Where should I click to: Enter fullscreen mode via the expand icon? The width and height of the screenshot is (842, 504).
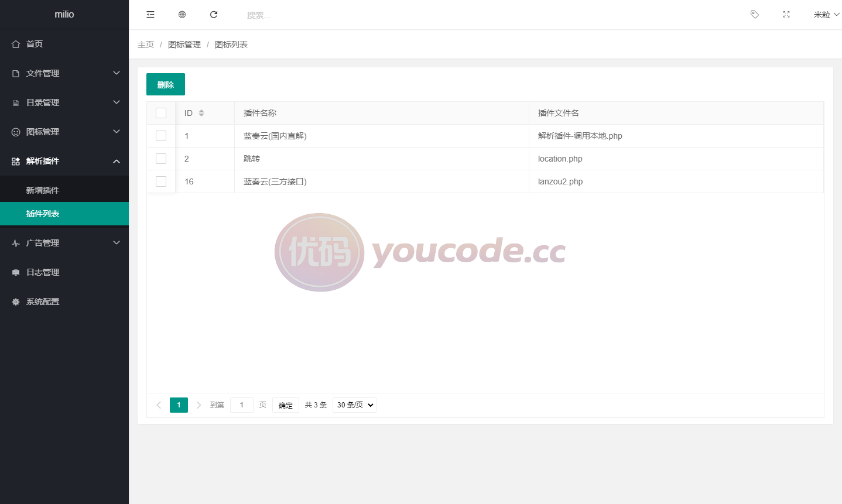pyautogui.click(x=786, y=15)
